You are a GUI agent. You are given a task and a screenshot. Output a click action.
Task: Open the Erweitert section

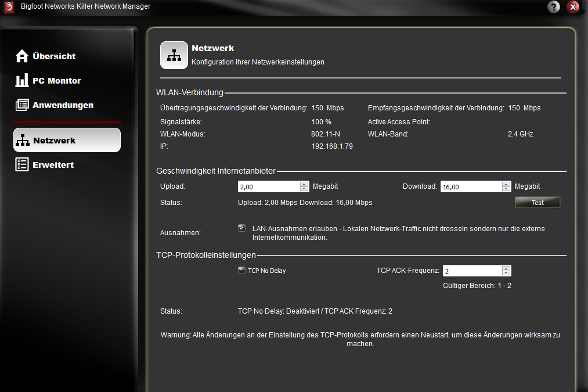point(45,165)
